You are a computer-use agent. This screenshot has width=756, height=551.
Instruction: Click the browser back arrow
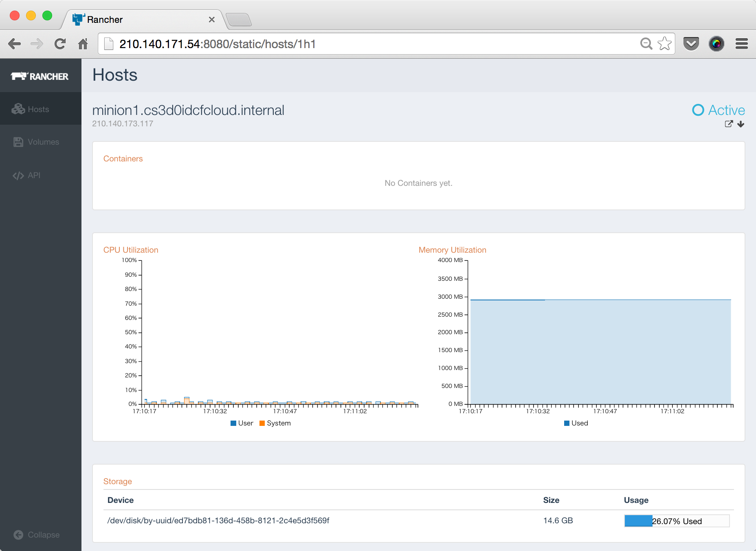tap(14, 44)
